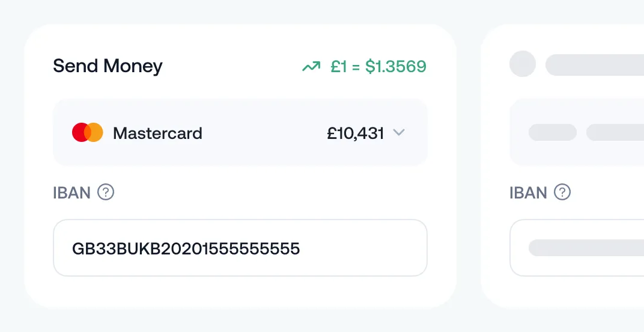Open the Mastercard payment source selector

tap(240, 132)
